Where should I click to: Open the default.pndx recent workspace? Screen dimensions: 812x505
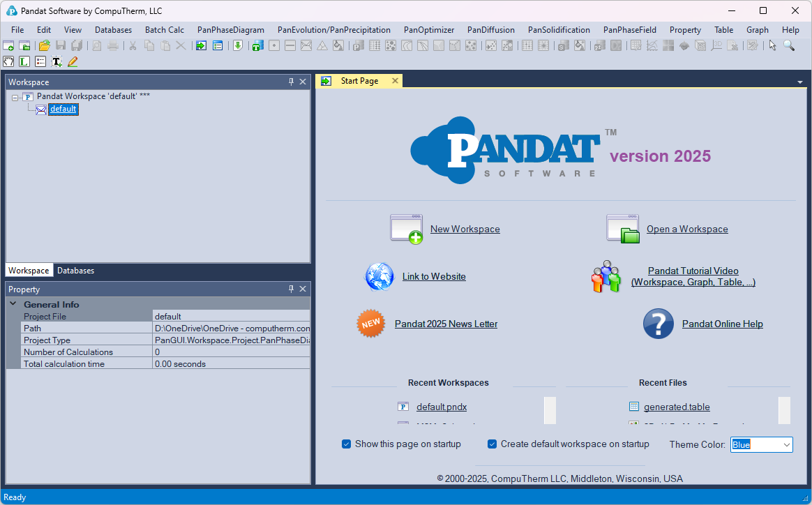tap(441, 407)
